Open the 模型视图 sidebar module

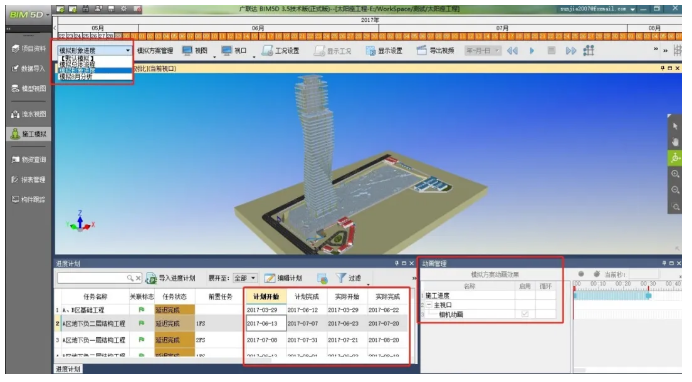point(29,88)
